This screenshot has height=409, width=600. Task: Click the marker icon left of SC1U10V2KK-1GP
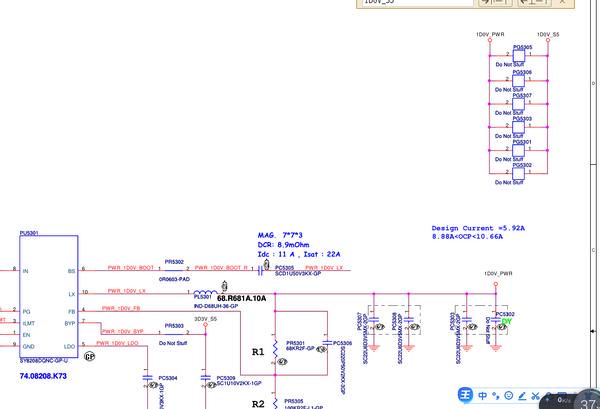point(212,385)
